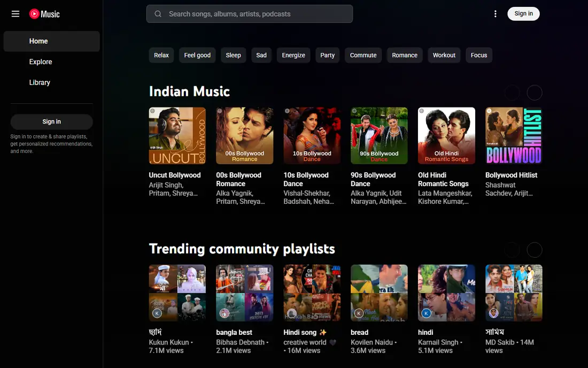The image size is (588, 368).
Task: Select the Commute mood chip
Action: (363, 55)
